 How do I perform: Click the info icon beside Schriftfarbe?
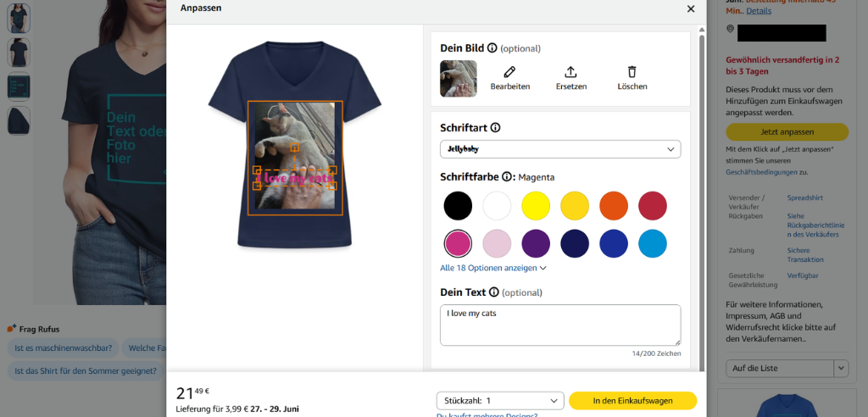[x=507, y=177]
